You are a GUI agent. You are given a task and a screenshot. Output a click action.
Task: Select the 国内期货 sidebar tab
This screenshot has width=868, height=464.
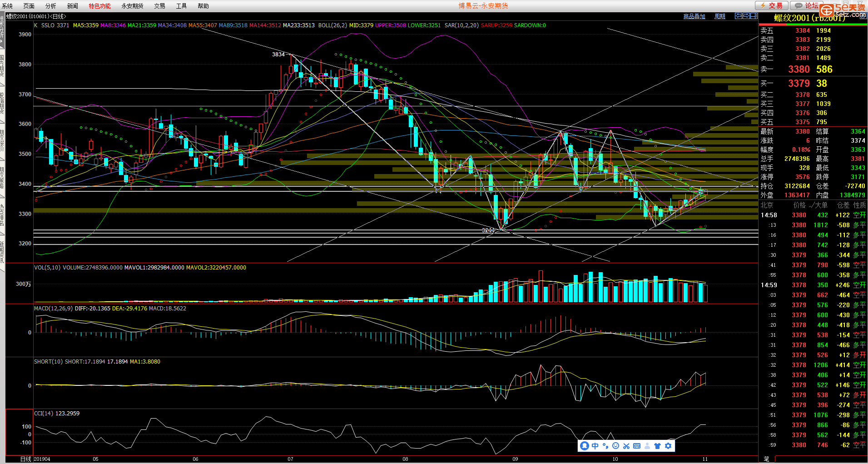(2, 67)
